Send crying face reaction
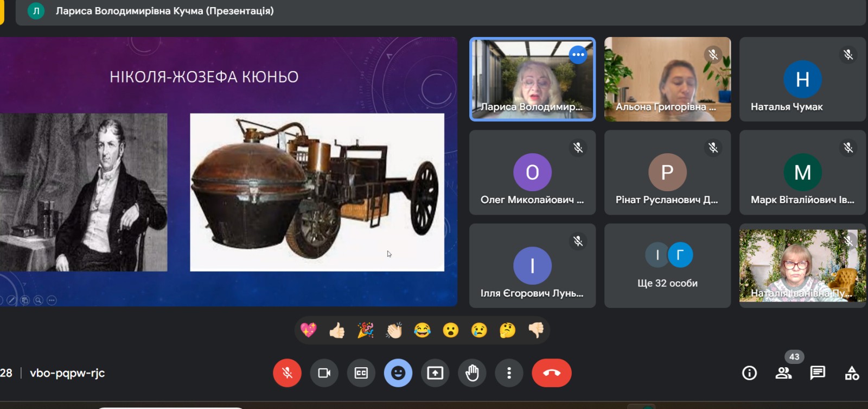Image resolution: width=868 pixels, height=409 pixels. pos(479,330)
